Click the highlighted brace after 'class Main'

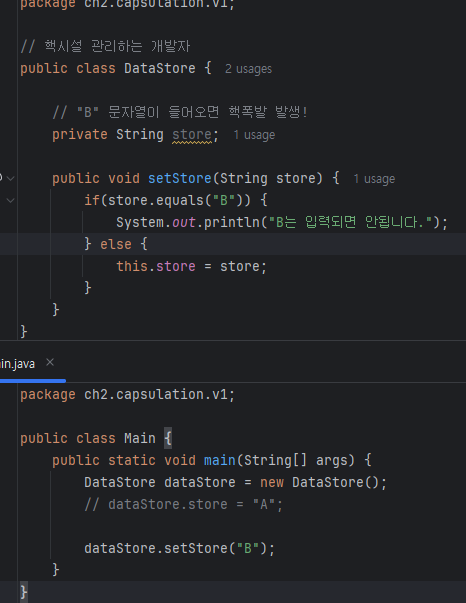pyautogui.click(x=168, y=438)
